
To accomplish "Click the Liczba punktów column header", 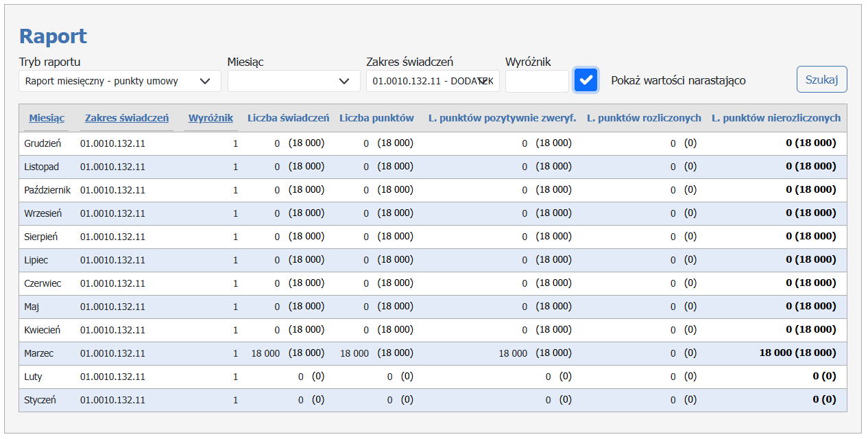I will (376, 118).
